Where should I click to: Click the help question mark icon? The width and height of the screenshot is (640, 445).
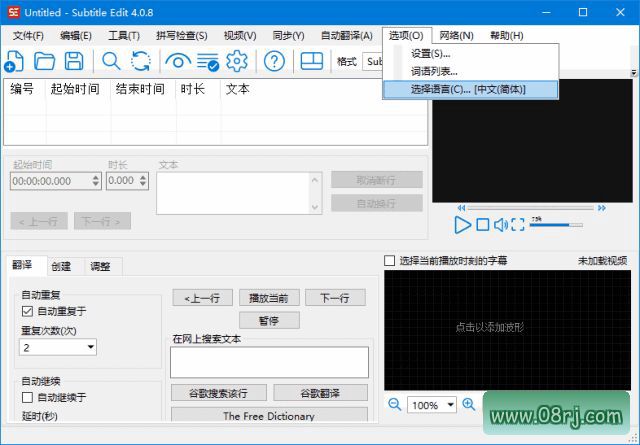(274, 62)
